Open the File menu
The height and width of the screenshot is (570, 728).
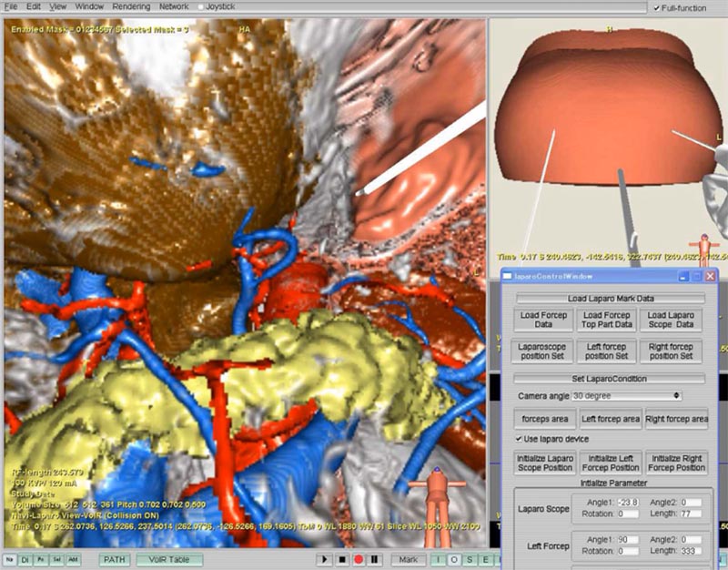[11, 6]
